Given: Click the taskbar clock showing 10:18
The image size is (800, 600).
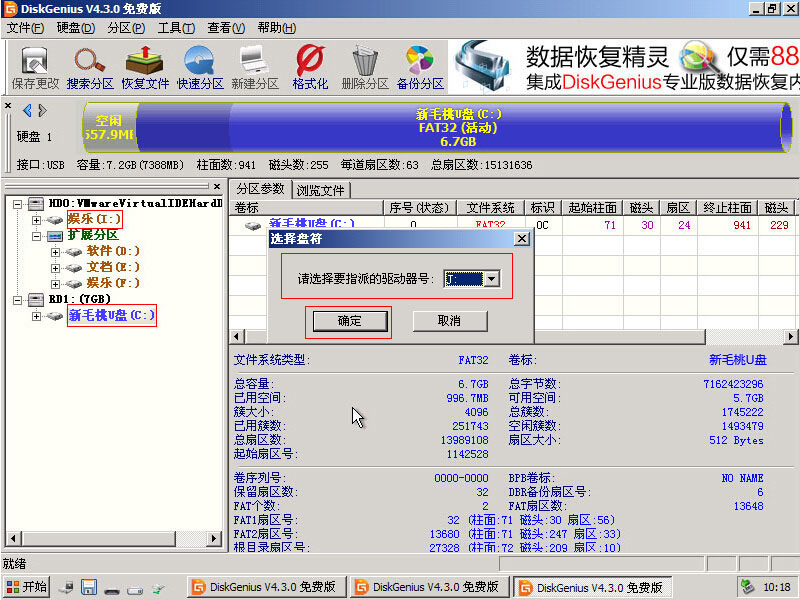Looking at the screenshot, I should (x=777, y=587).
